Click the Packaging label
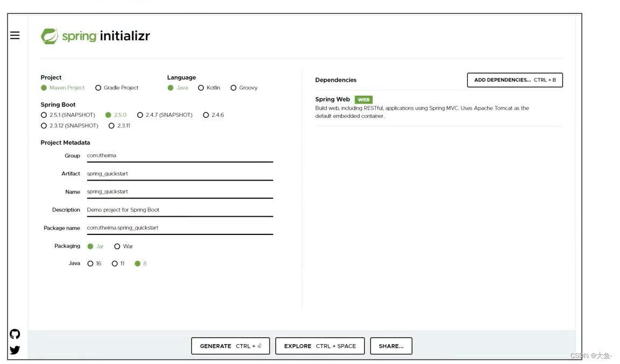This screenshot has width=620, height=364. (x=67, y=246)
